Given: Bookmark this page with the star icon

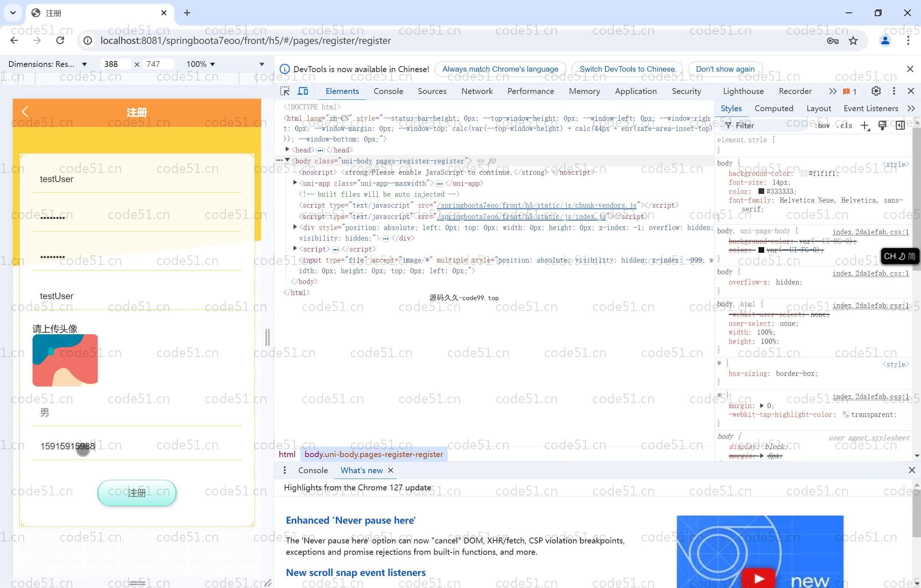Looking at the screenshot, I should click(853, 41).
